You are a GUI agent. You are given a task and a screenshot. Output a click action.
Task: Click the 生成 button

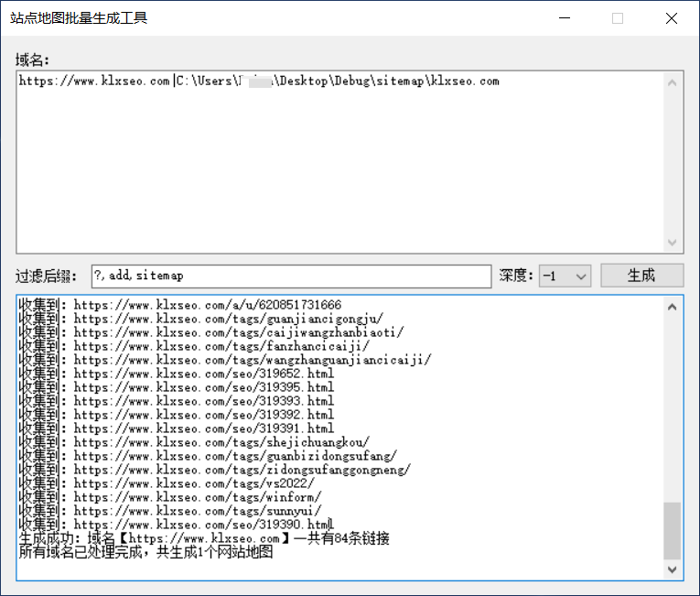point(641,276)
